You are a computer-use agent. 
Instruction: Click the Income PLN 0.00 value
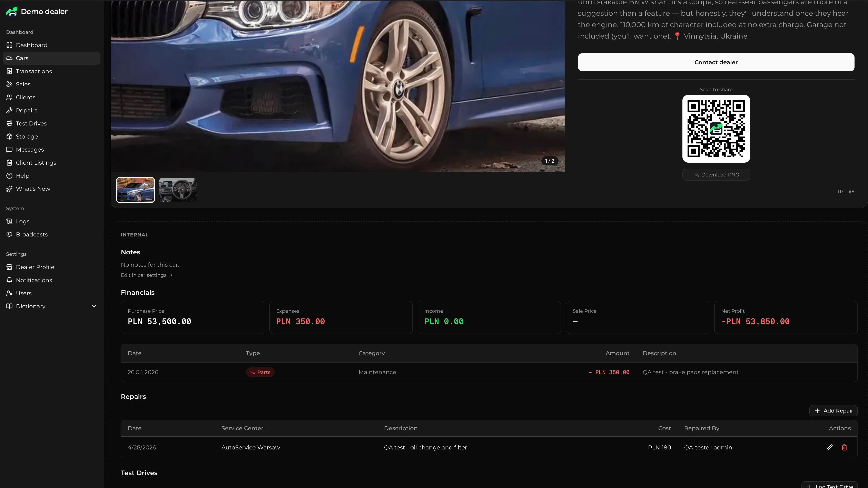(x=444, y=322)
